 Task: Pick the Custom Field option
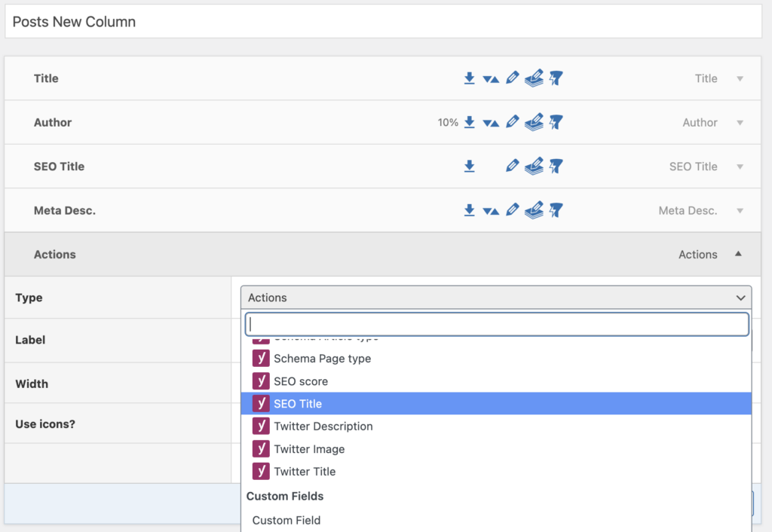pyautogui.click(x=286, y=520)
